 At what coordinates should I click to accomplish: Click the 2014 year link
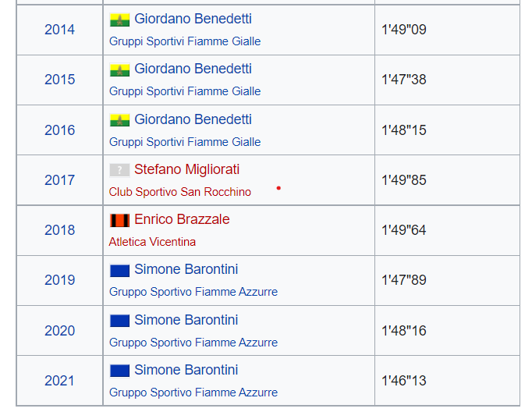[x=60, y=30]
